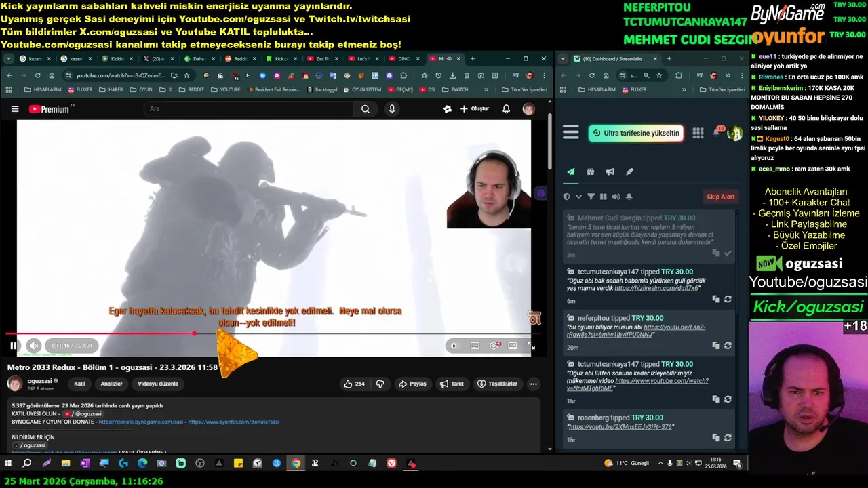Enter fullscreen in the YouTube player
This screenshot has height=488, width=868.
532,346
